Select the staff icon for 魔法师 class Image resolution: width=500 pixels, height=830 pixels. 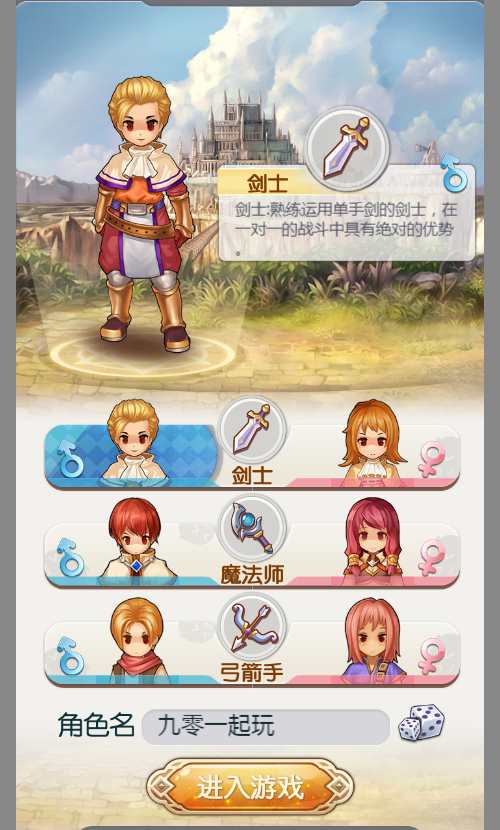pos(252,528)
